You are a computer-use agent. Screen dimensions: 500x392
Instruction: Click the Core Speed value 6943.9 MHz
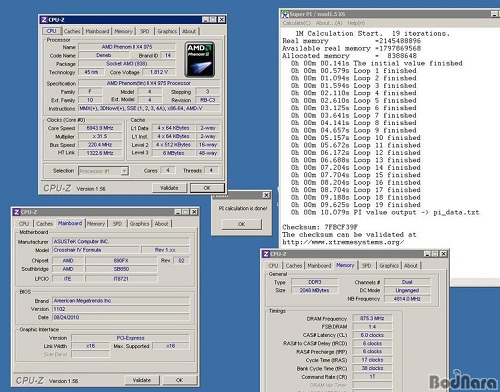point(100,128)
